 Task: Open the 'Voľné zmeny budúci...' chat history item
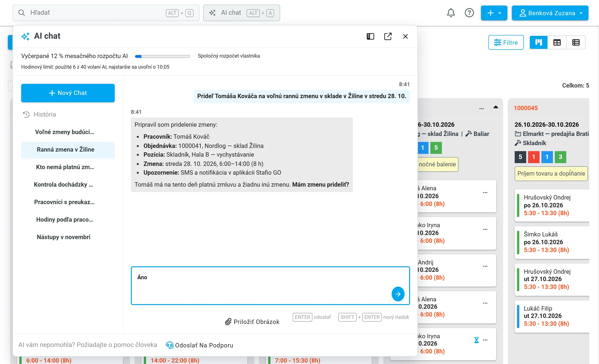tap(65, 132)
